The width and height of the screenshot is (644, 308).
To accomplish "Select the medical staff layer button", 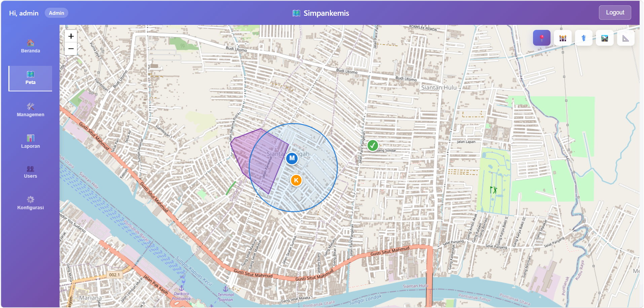I will [x=583, y=38].
